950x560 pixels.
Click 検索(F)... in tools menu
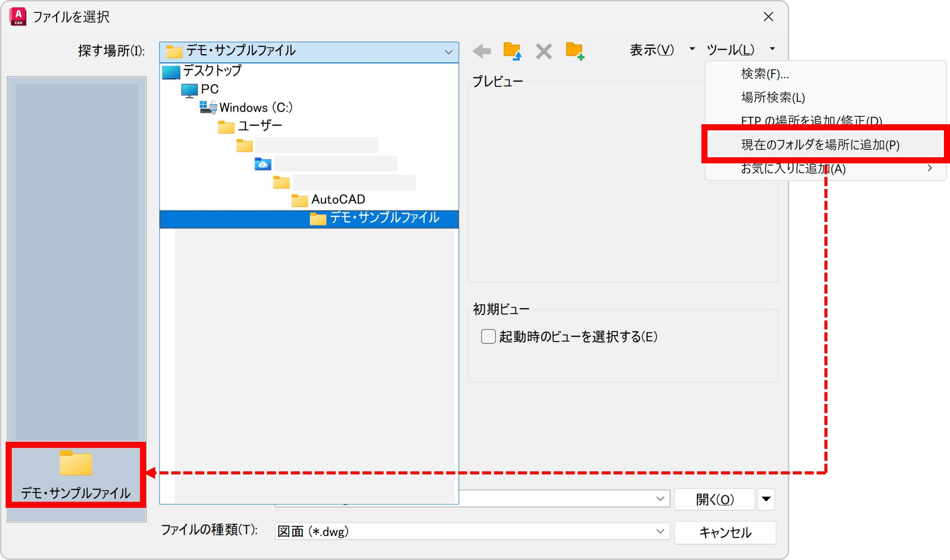tap(764, 74)
